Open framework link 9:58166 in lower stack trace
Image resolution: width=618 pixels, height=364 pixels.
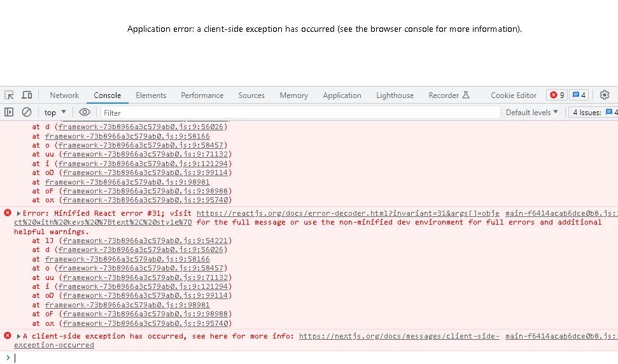coord(127,259)
